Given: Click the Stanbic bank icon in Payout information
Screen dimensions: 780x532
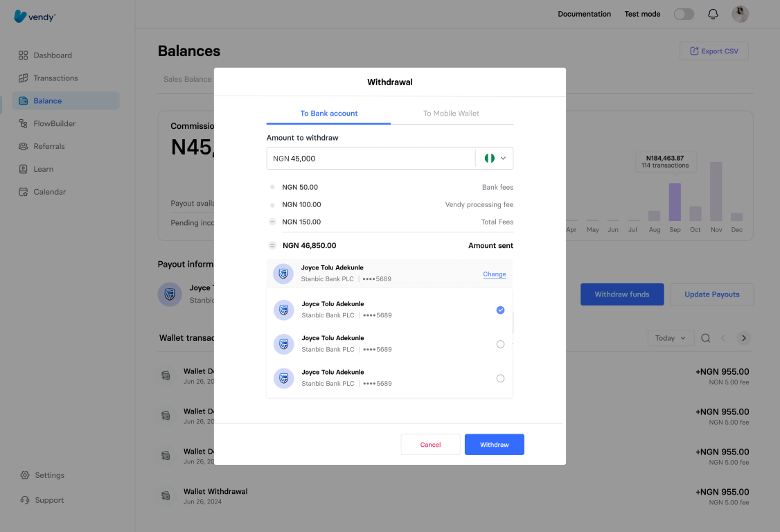Looking at the screenshot, I should coord(170,294).
